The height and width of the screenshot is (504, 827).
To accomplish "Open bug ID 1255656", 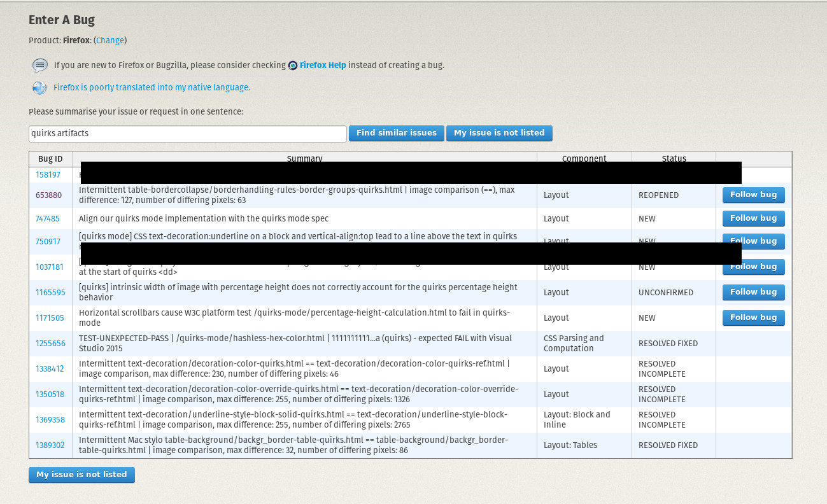I will pos(50,344).
